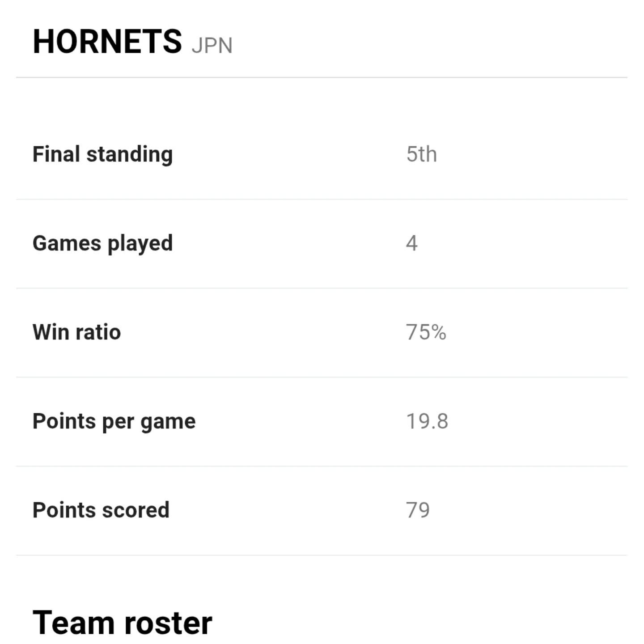Click the games played value 4
Screen dimensions: 644x644
(411, 243)
